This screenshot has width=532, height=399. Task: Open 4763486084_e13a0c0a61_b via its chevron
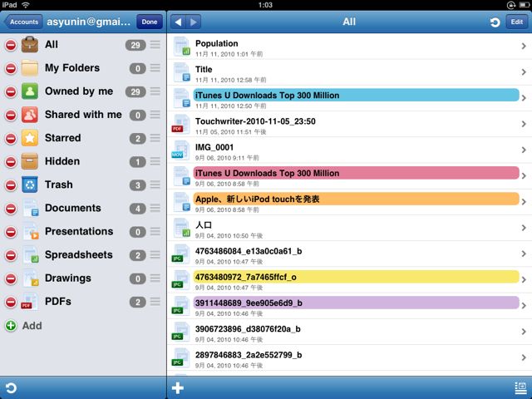pyautogui.click(x=524, y=254)
